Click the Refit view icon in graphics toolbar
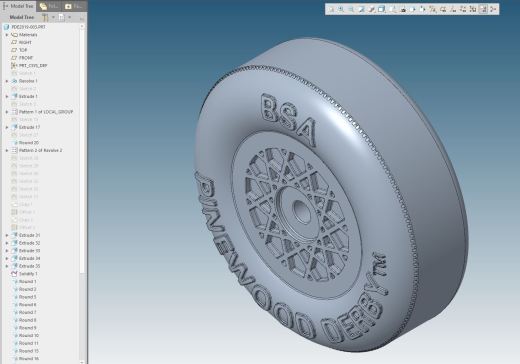This screenshot has width=520, height=364. (x=331, y=9)
